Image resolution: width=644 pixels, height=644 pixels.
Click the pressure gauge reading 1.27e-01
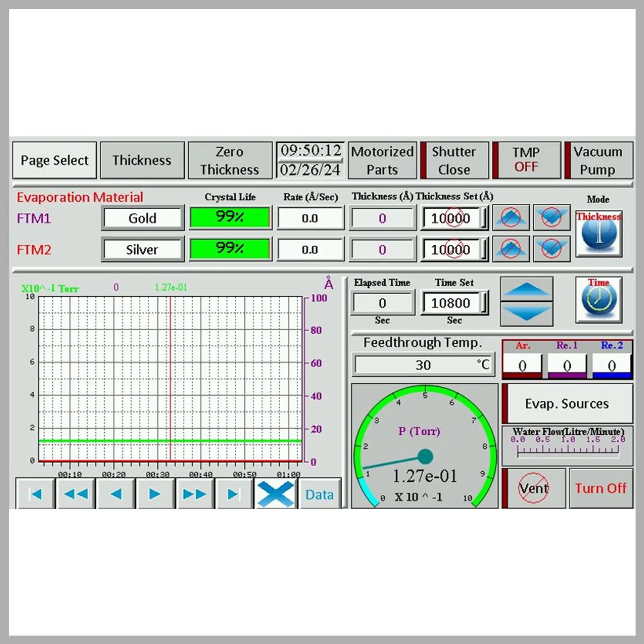[425, 476]
